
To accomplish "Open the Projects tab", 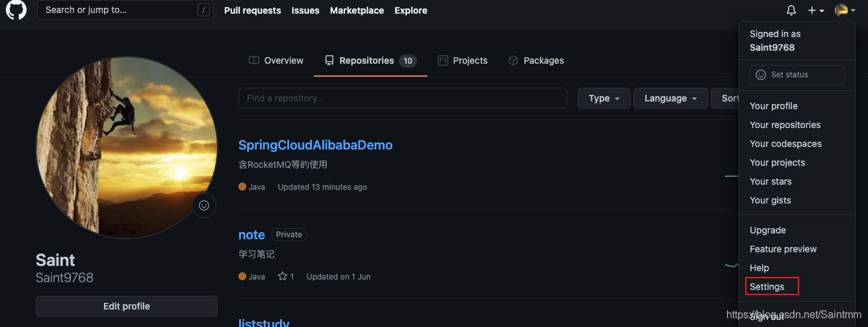I will pyautogui.click(x=462, y=60).
